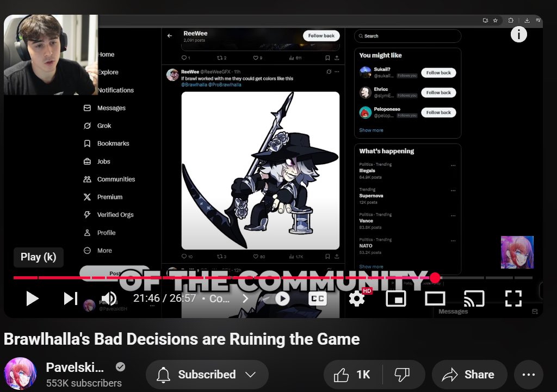Click the Pavelski channel name
557x392 pixels.
[75, 368]
